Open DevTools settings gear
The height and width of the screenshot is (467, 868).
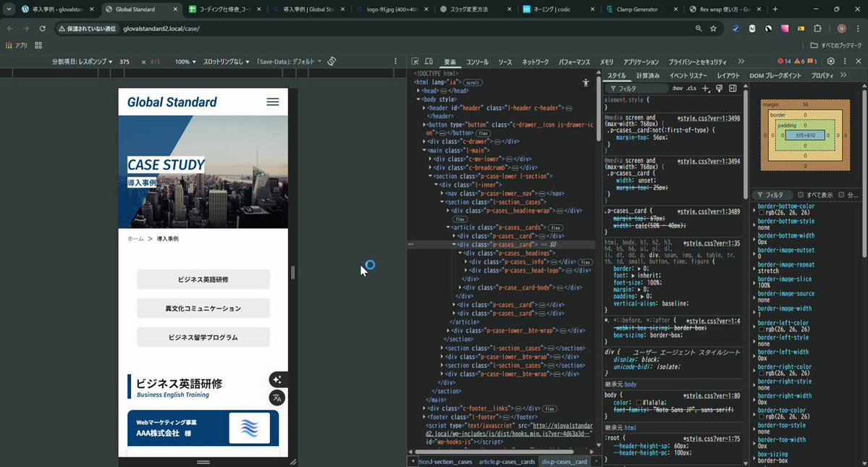coord(830,62)
